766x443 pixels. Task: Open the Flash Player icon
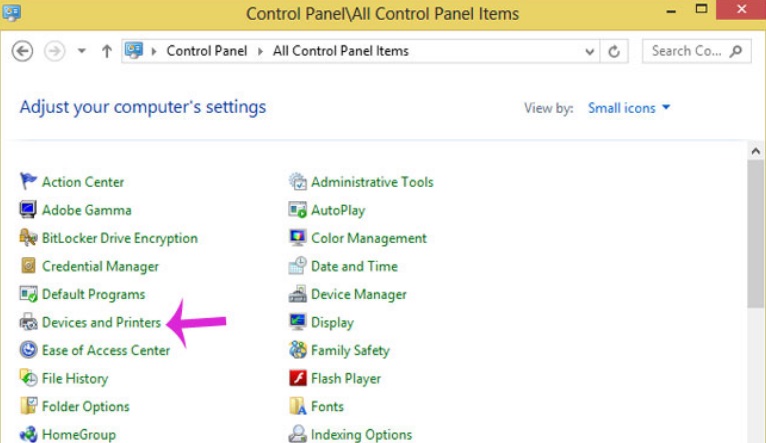[x=297, y=378]
